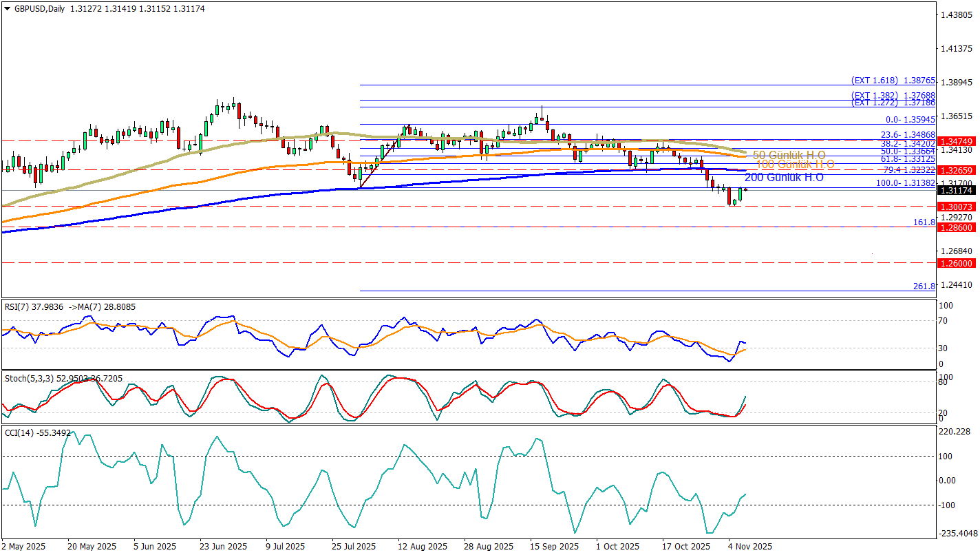Select the GBPUSD,Daily chart title
The image size is (980, 555).
[x=39, y=9]
